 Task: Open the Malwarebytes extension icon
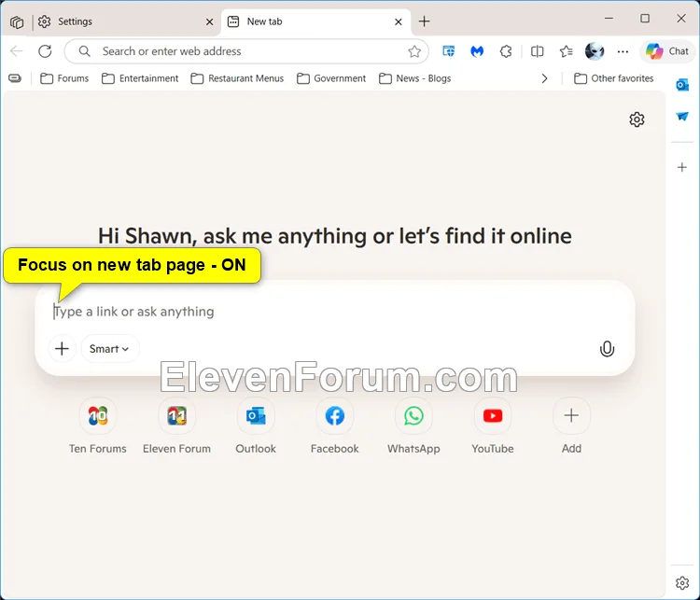point(477,51)
